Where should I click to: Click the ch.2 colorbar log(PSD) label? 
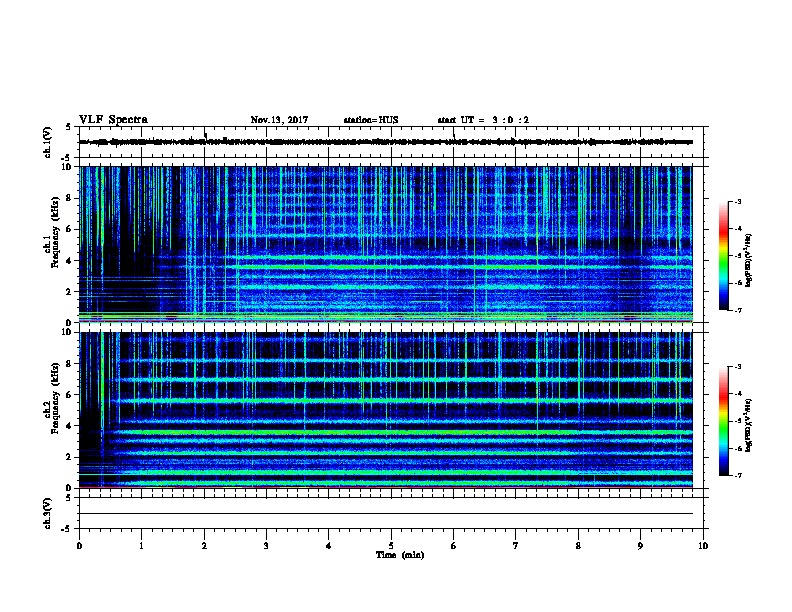(749, 426)
